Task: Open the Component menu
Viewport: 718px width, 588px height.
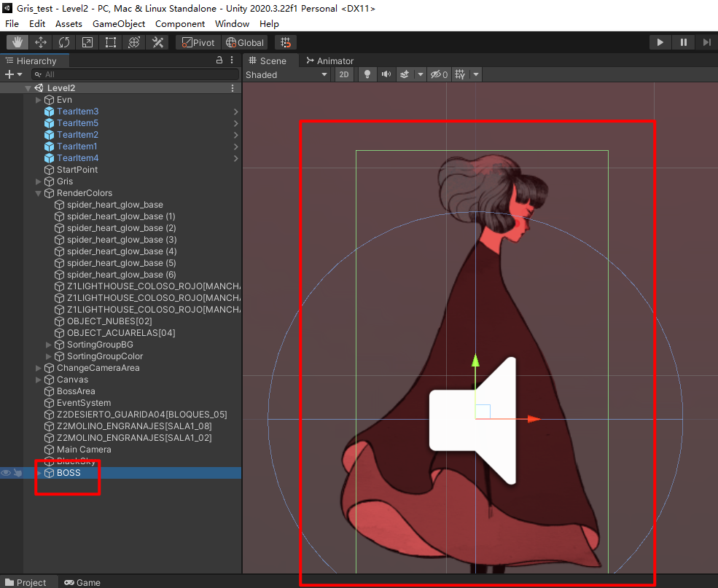Action: tap(180, 24)
